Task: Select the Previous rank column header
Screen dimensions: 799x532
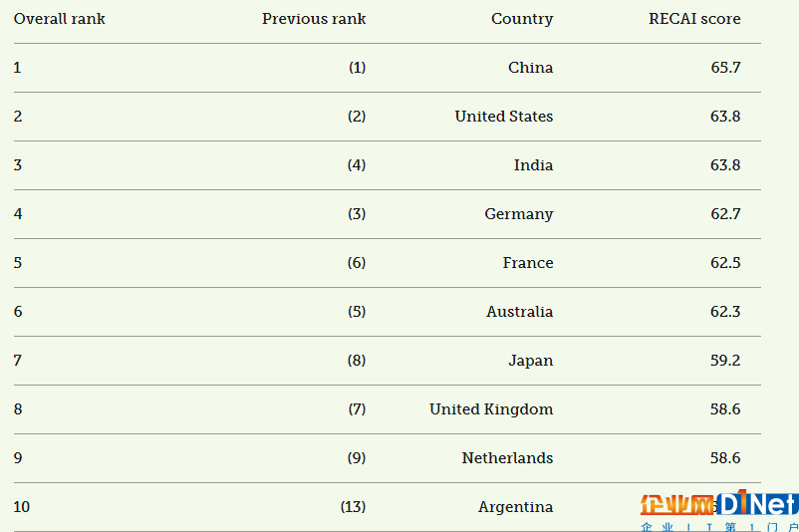Action: pyautogui.click(x=314, y=19)
